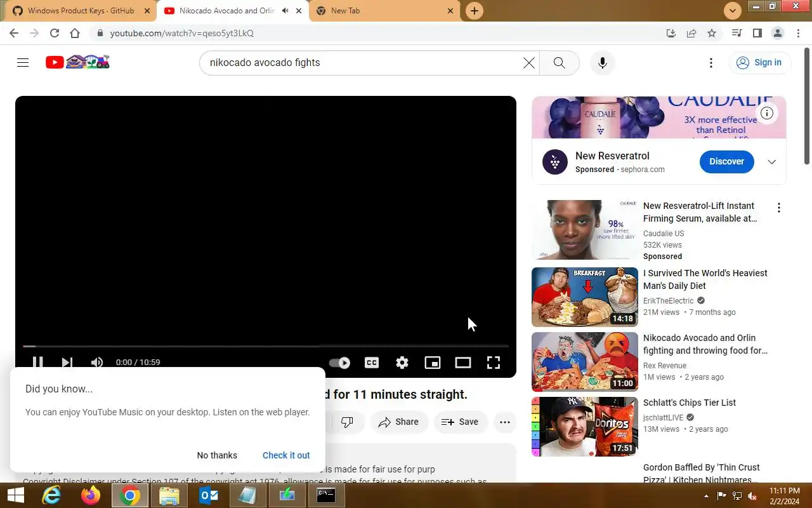This screenshot has width=812, height=508.
Task: Open more actions ellipsis below video
Action: 505,422
